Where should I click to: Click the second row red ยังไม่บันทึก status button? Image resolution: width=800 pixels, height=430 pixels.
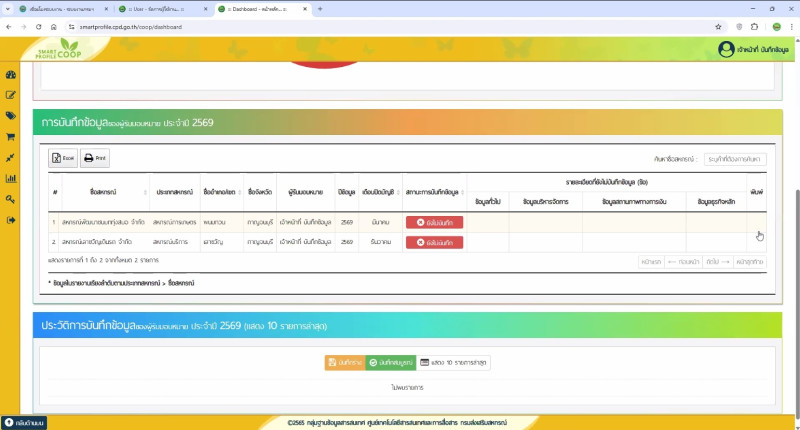(x=434, y=241)
